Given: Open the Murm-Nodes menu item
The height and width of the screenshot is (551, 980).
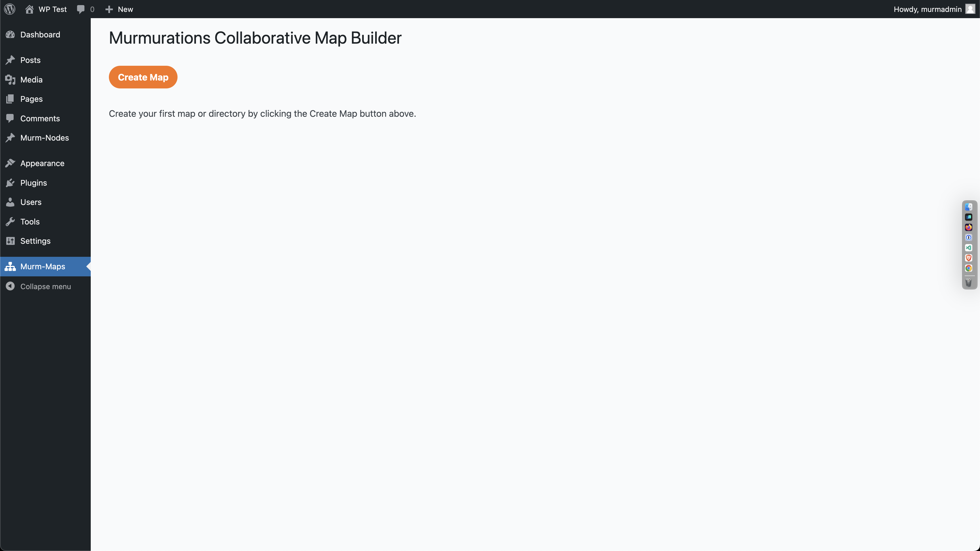Looking at the screenshot, I should coord(45,138).
